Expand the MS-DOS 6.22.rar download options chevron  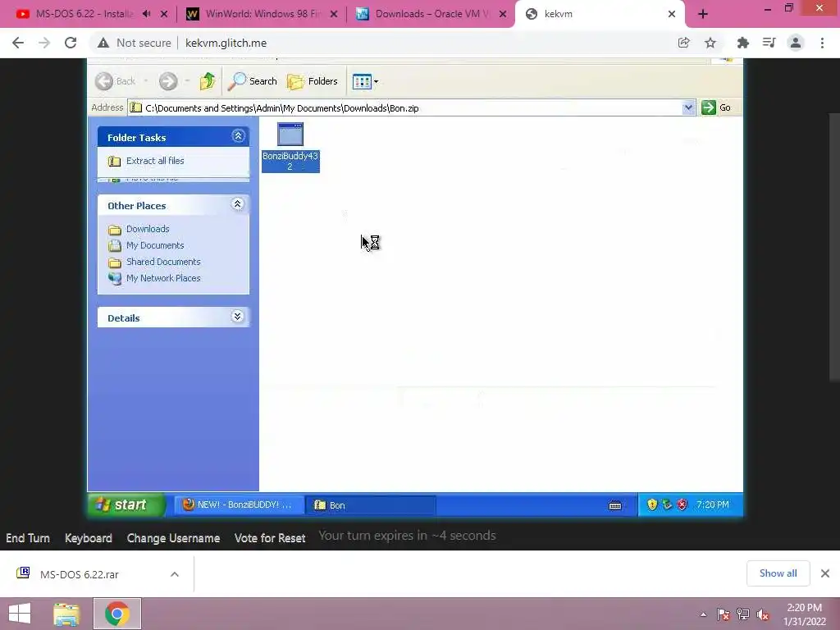175,574
